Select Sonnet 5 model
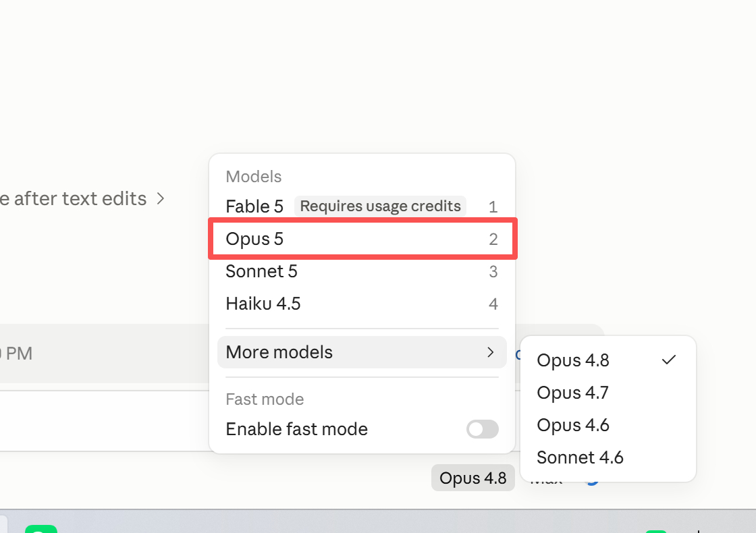 pyautogui.click(x=362, y=271)
